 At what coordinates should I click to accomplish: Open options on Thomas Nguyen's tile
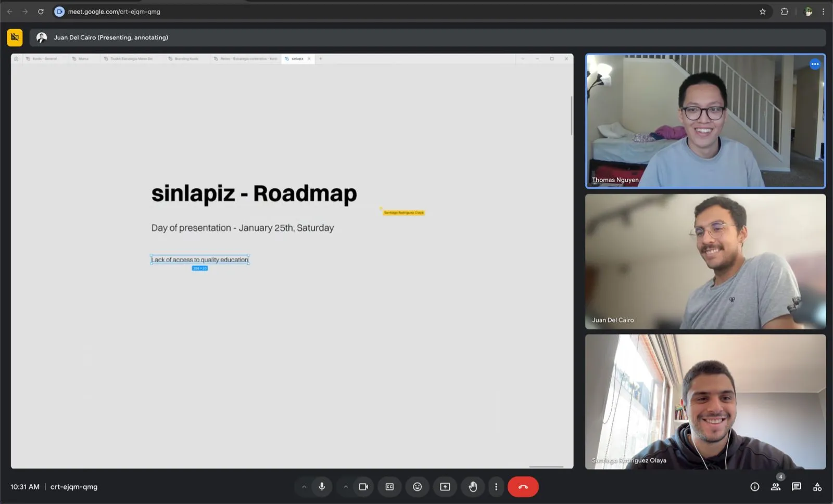click(x=815, y=64)
